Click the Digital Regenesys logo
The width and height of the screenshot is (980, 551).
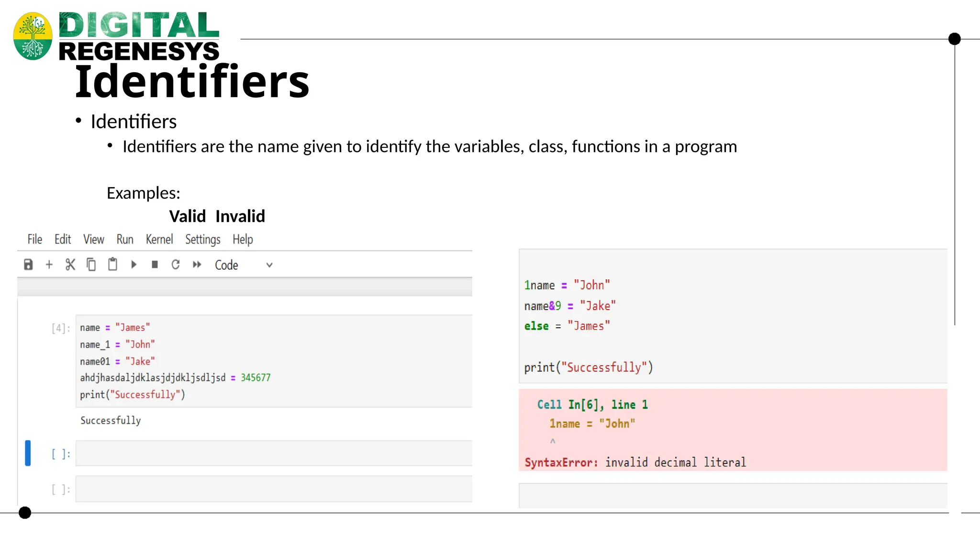(116, 36)
